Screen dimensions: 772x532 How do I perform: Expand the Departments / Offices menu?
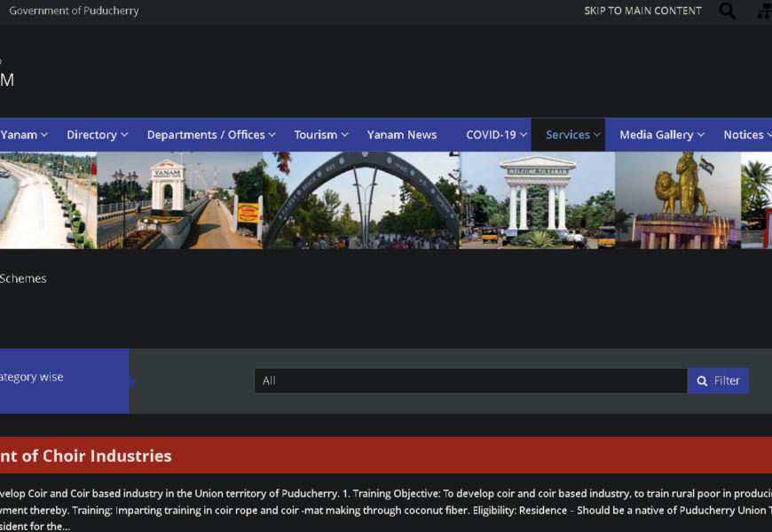pyautogui.click(x=210, y=135)
